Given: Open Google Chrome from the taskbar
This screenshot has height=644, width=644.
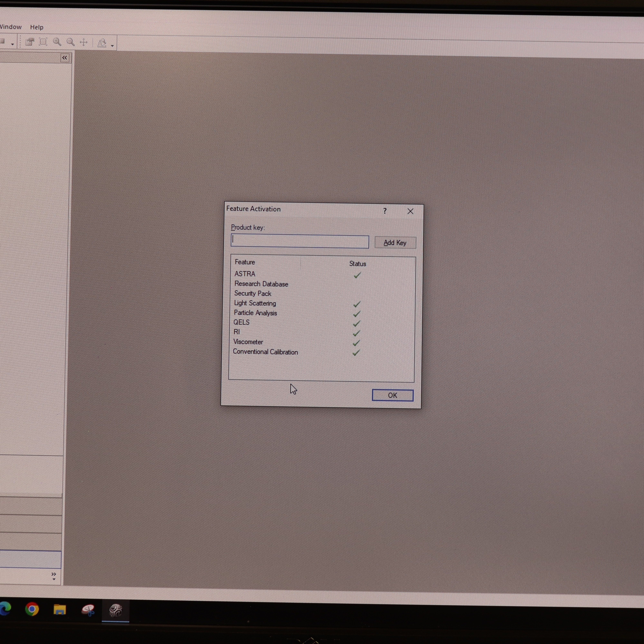Looking at the screenshot, I should (32, 609).
